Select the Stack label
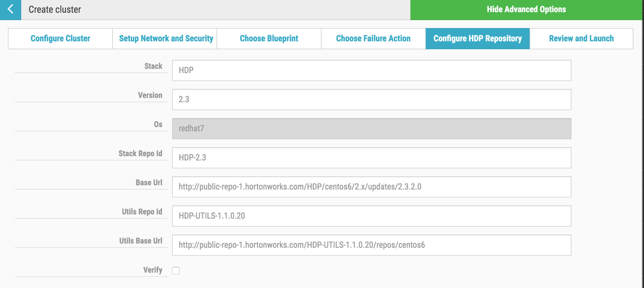This screenshot has width=644, height=288. [x=154, y=66]
